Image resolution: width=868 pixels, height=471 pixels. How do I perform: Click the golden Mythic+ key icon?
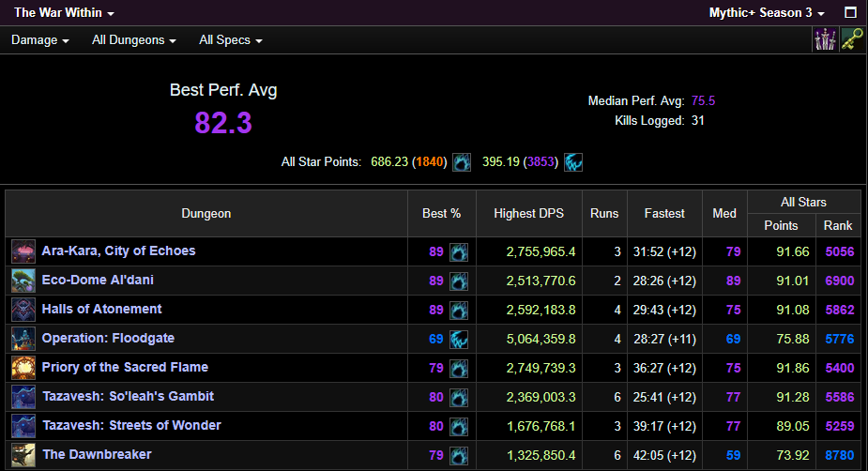coord(852,39)
